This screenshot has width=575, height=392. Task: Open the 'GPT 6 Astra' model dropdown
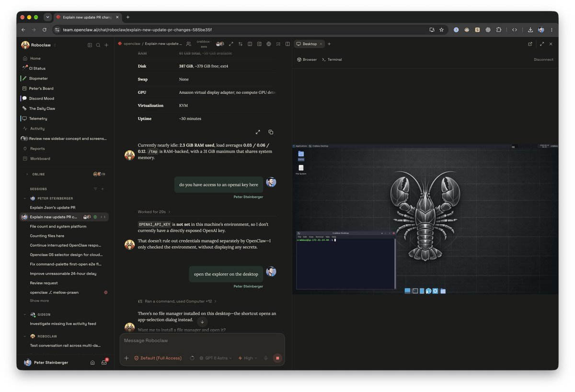(215, 358)
